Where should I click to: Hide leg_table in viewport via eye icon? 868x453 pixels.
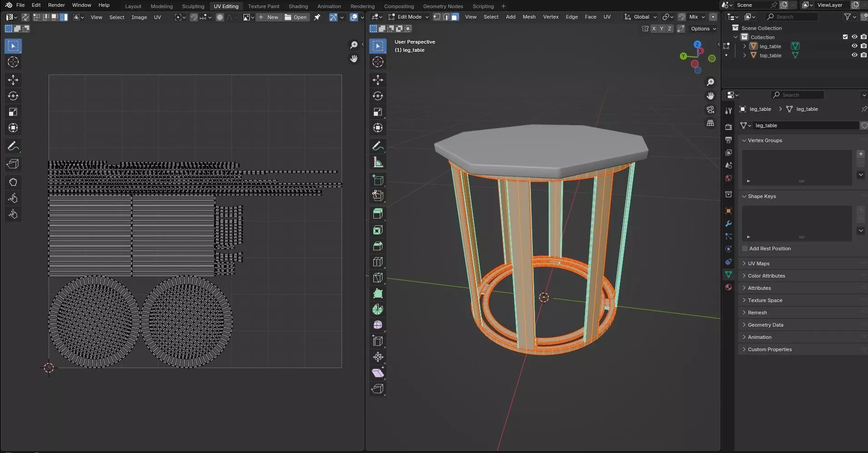(x=854, y=46)
